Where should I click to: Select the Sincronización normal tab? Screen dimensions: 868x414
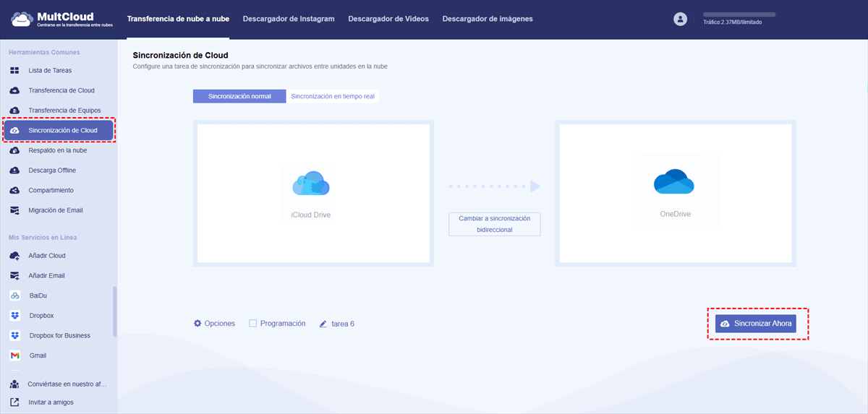click(239, 96)
